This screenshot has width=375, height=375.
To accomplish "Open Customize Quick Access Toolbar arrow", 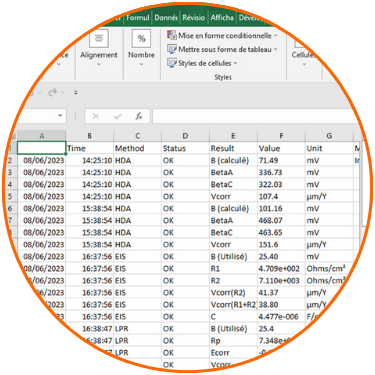I will coord(76,93).
